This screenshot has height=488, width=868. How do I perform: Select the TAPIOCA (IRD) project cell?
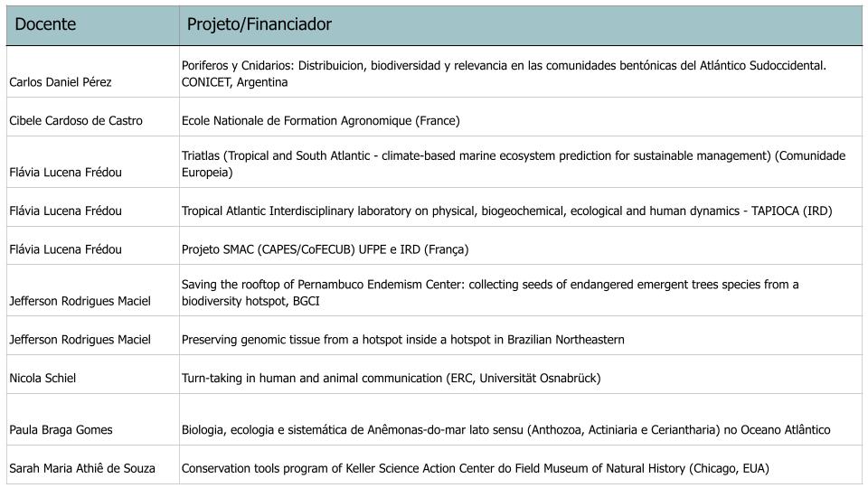tap(506, 211)
